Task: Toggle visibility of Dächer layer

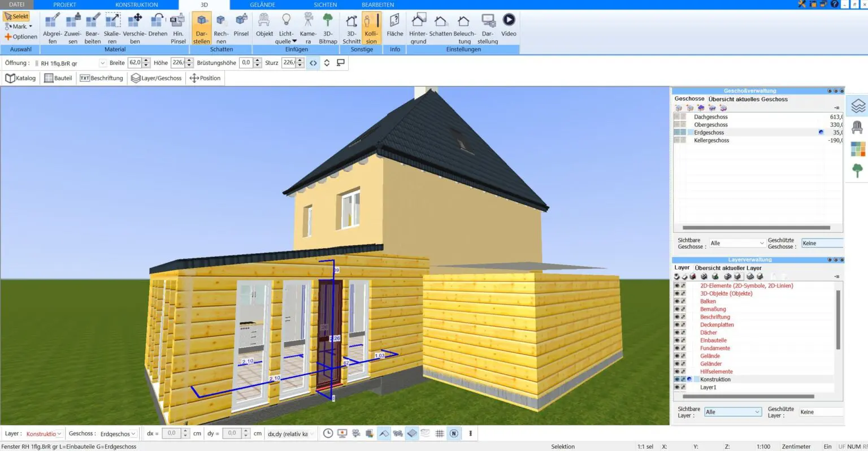Action: tap(676, 332)
